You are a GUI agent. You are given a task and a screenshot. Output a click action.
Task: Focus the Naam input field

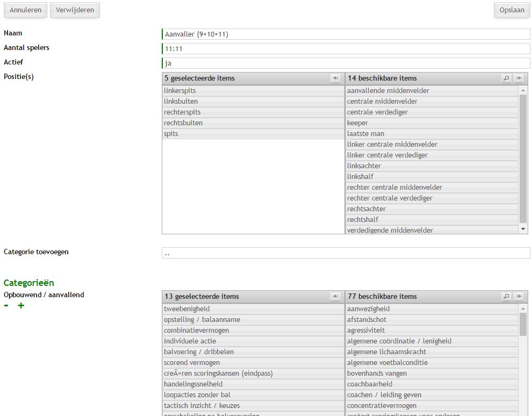(346, 34)
